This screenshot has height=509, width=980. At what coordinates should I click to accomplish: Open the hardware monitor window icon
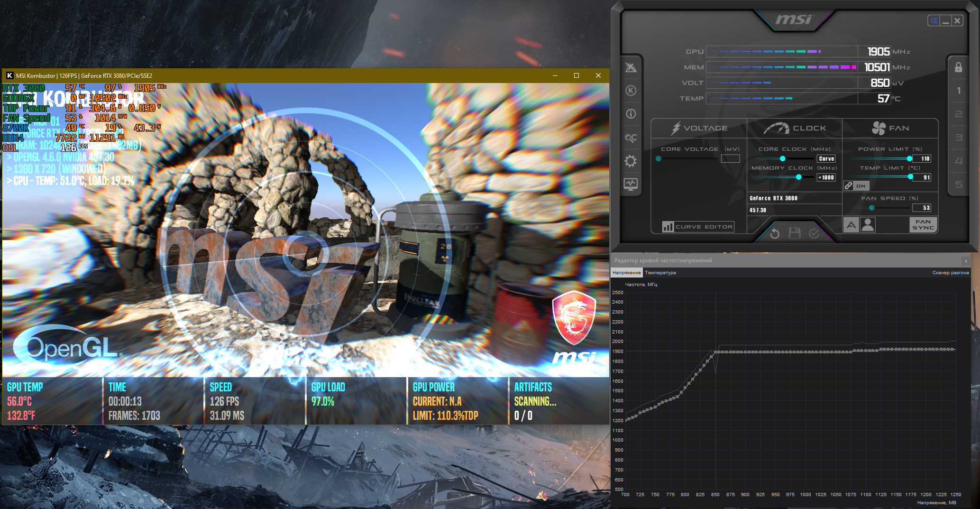631,184
